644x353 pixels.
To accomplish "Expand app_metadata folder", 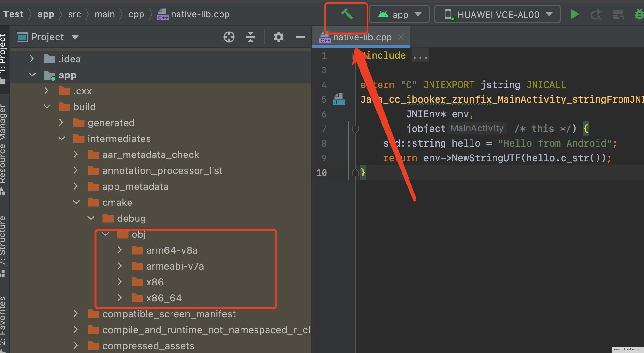I will click(76, 186).
